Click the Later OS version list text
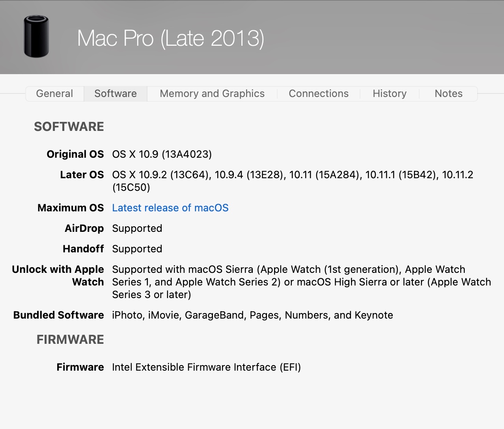Screen dimensions: 504x429 (x=292, y=175)
